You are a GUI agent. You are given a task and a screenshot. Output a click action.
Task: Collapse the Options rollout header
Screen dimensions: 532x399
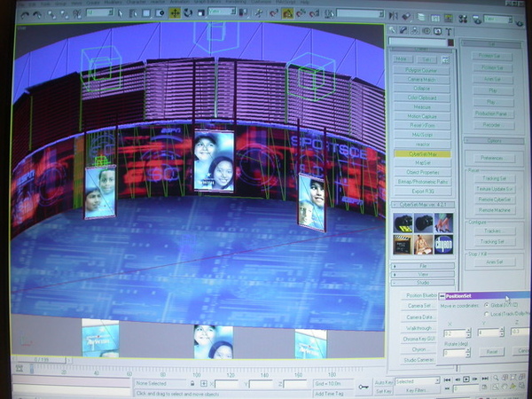coord(494,141)
